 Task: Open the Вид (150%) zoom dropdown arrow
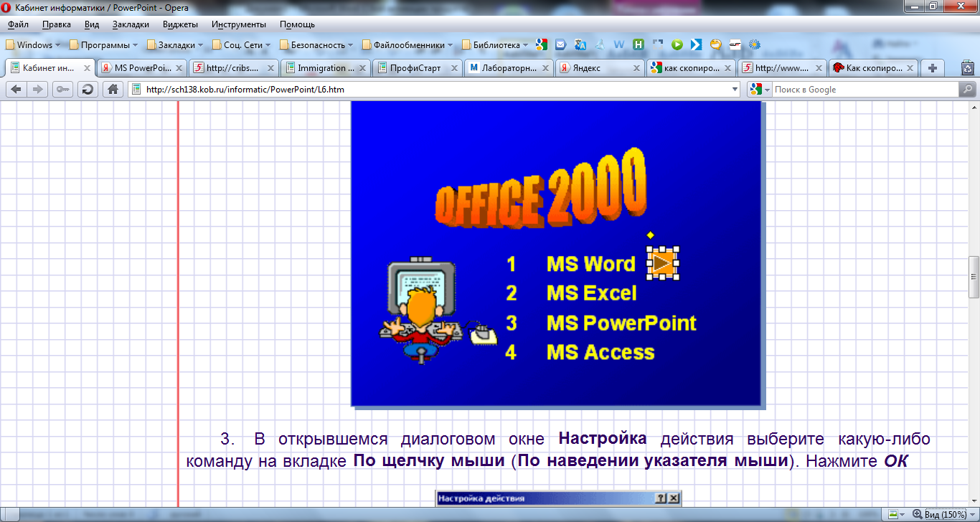pos(973,515)
